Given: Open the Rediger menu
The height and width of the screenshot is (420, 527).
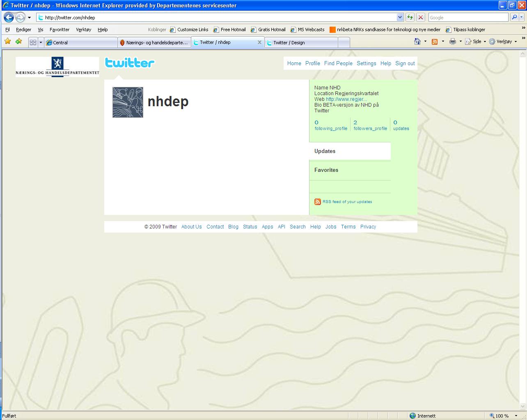Looking at the screenshot, I should pos(23,30).
